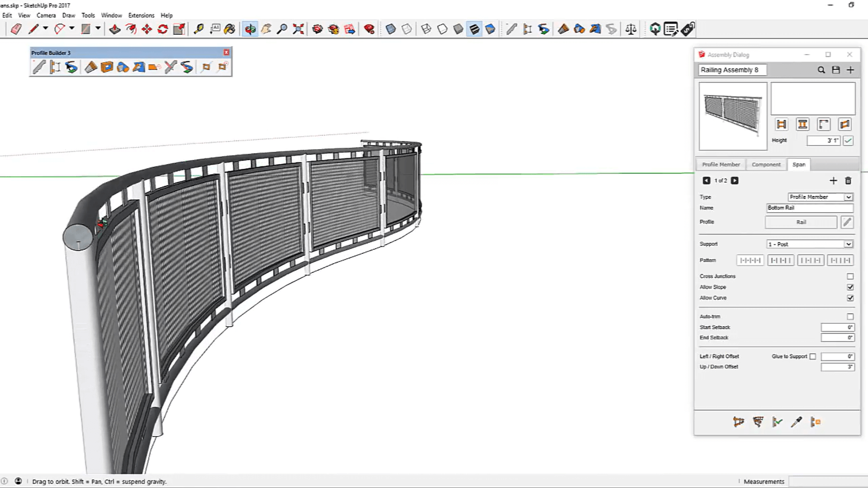The image size is (868, 488).
Task: Click the Rail profile button
Action: [801, 222]
